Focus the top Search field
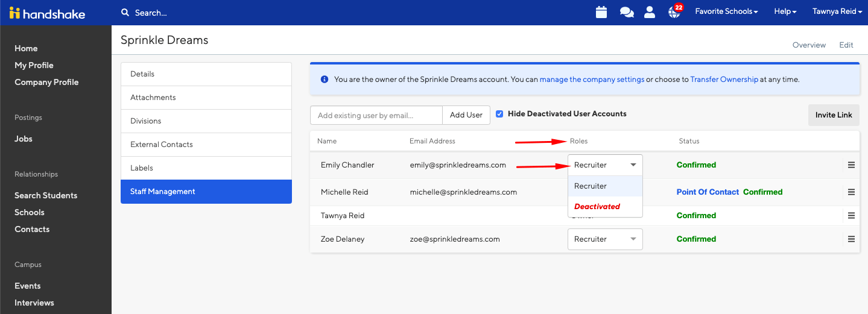This screenshot has height=314, width=868. pos(151,13)
